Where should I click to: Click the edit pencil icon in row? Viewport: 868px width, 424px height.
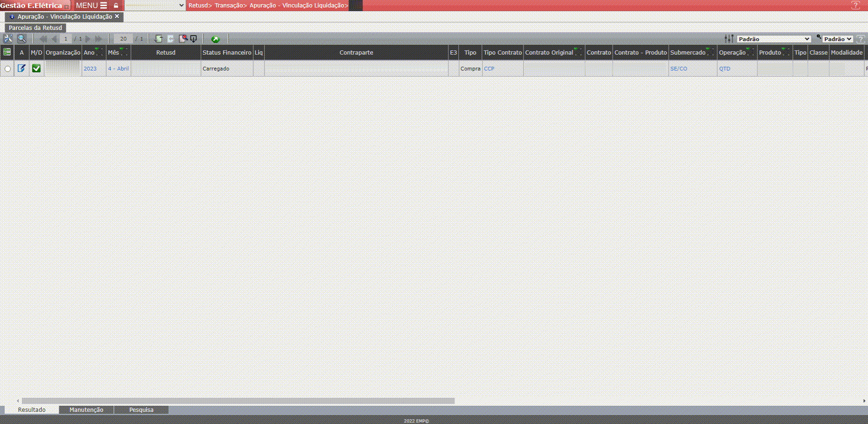(x=21, y=69)
